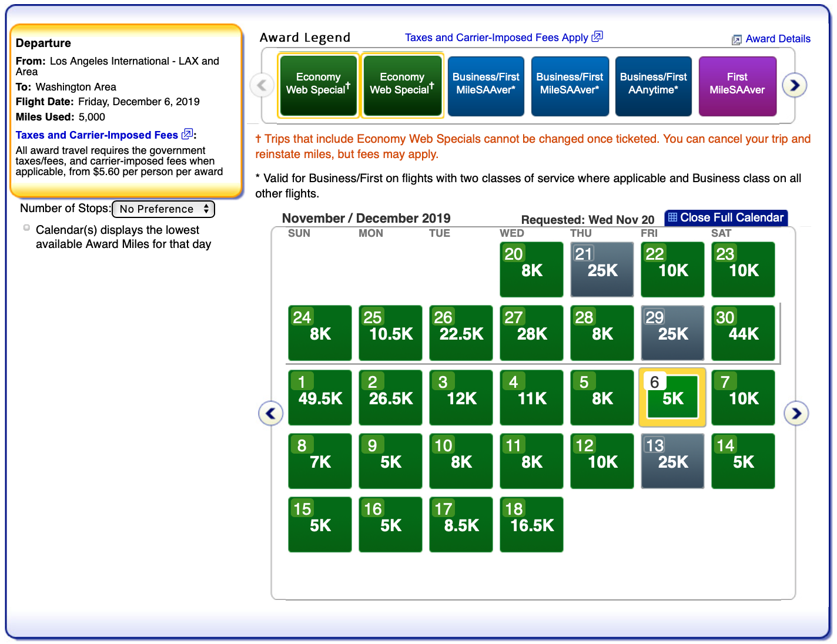Image resolution: width=837 pixels, height=644 pixels.
Task: Click external link icon beside top Taxes link
Action: pyautogui.click(x=597, y=36)
